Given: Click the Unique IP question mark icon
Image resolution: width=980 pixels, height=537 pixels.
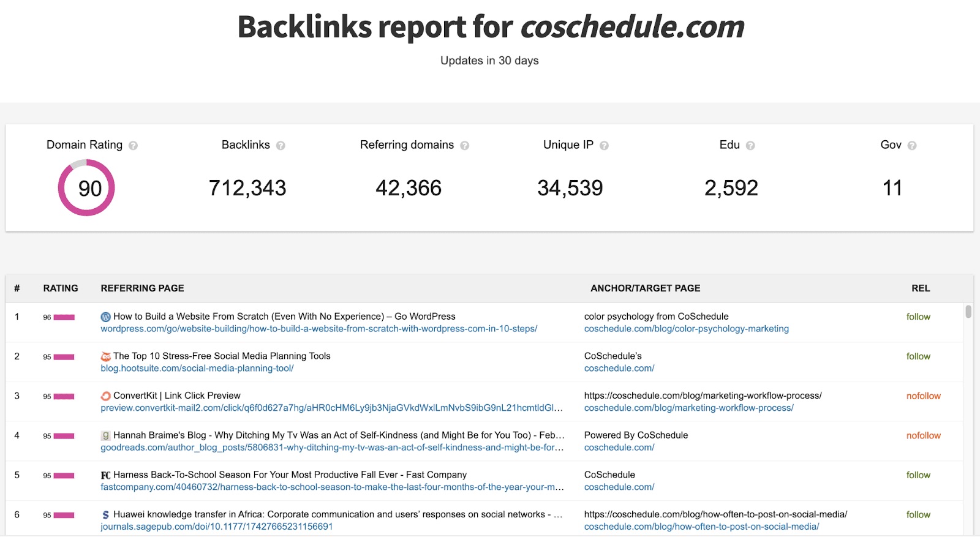Looking at the screenshot, I should coord(604,145).
